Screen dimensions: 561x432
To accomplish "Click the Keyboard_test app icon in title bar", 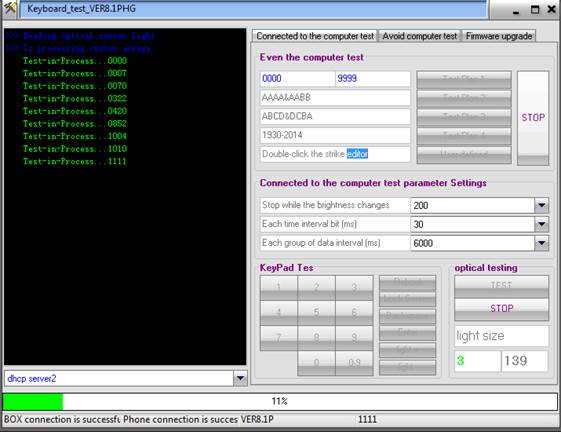I will (x=9, y=8).
